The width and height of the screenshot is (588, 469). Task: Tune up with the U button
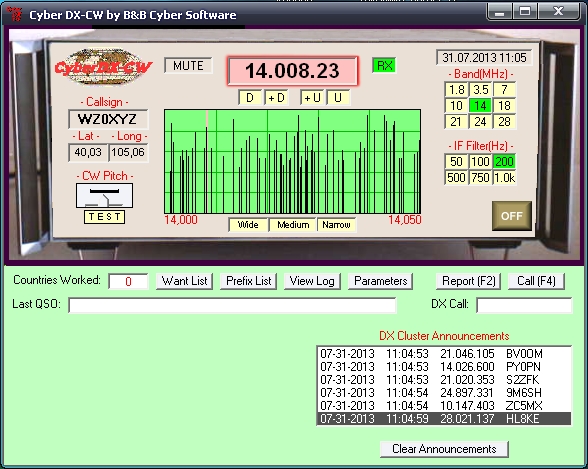pyautogui.click(x=338, y=98)
